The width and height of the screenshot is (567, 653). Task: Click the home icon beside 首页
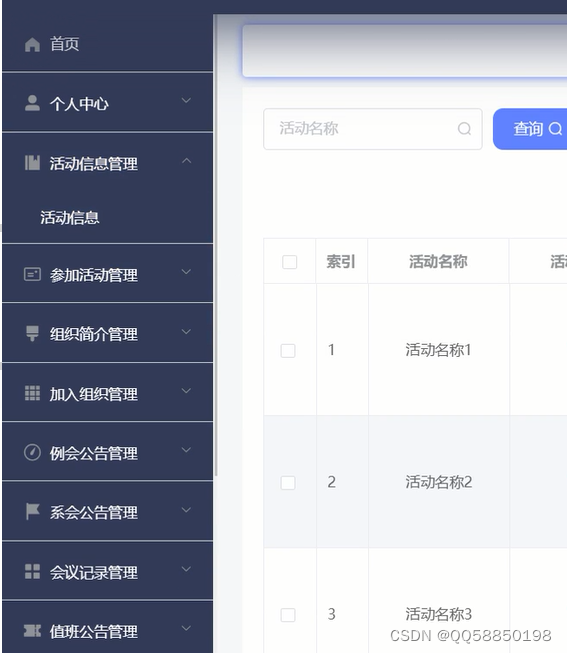[32, 44]
